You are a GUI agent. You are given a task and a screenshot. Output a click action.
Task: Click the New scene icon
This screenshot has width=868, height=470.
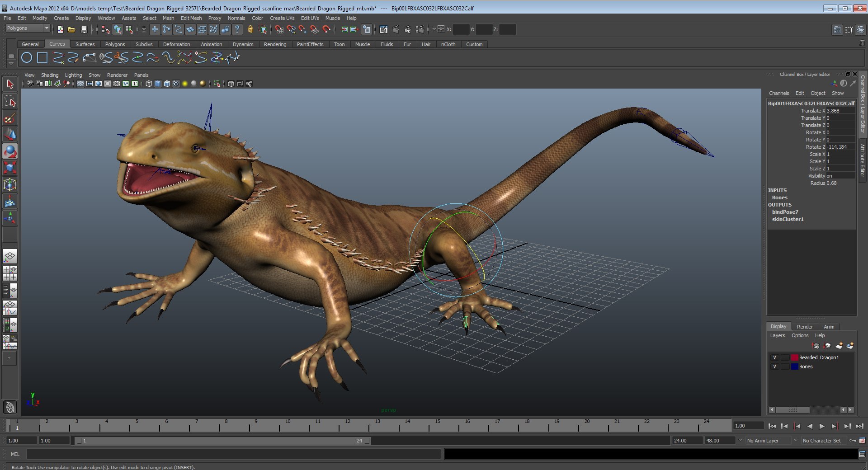[60, 30]
